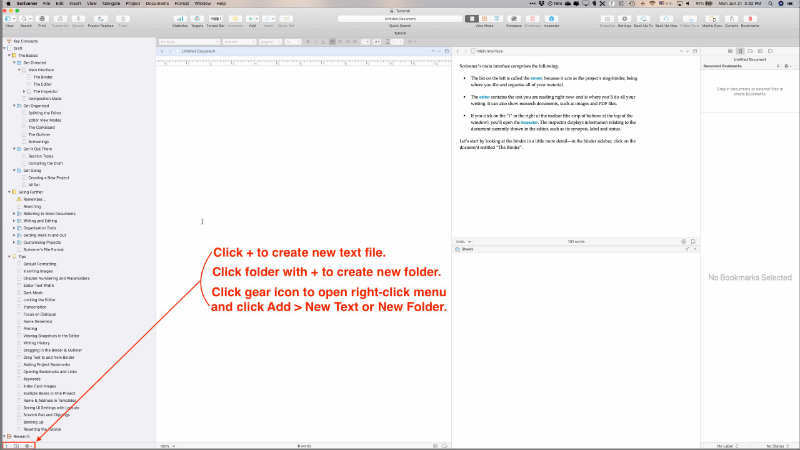Expand the Research folder
The height and width of the screenshot is (450, 800).
[5, 437]
